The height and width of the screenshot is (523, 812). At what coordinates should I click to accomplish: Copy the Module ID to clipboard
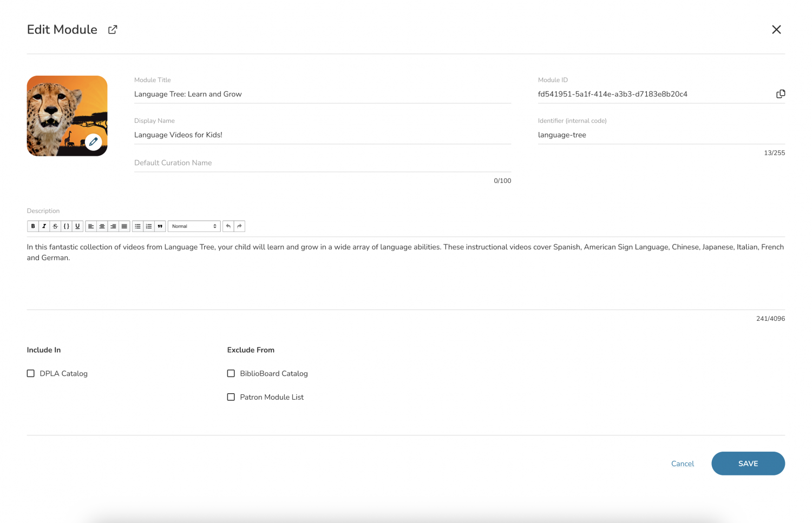(x=780, y=94)
